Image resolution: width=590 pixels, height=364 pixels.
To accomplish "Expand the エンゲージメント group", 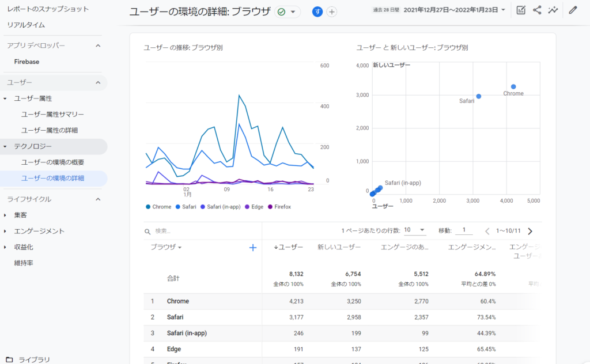I will click(x=5, y=232).
